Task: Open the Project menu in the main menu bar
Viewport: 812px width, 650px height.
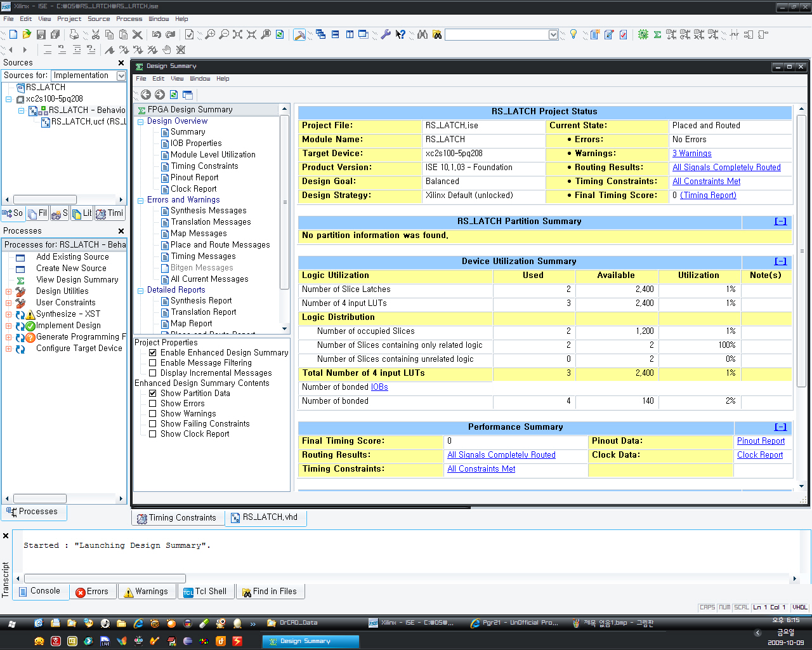Action: [x=69, y=19]
